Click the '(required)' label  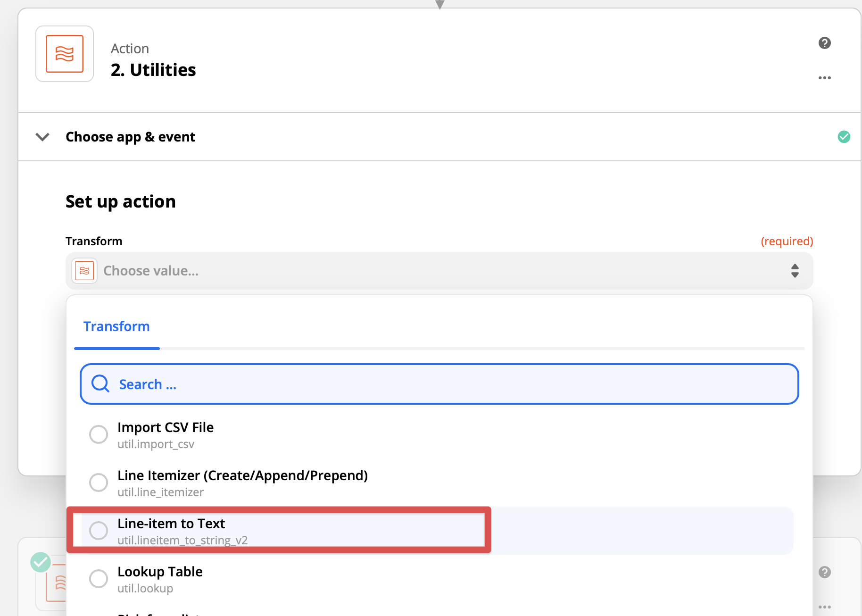tap(787, 241)
